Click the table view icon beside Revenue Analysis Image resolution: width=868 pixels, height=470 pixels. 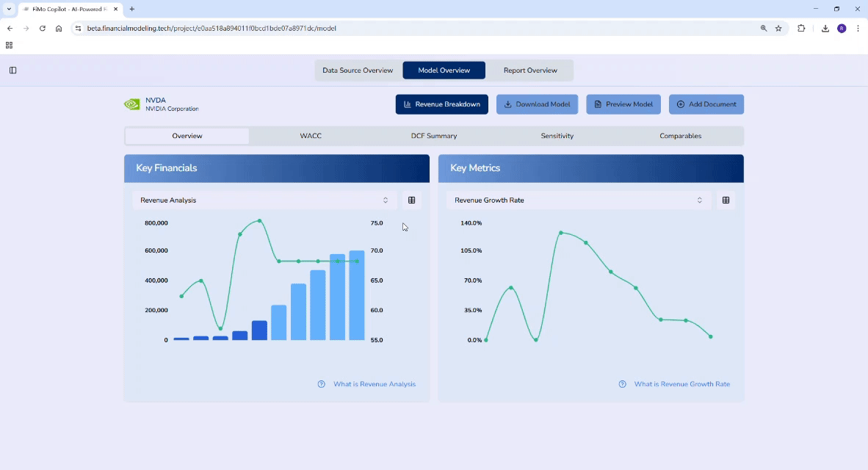(x=411, y=200)
